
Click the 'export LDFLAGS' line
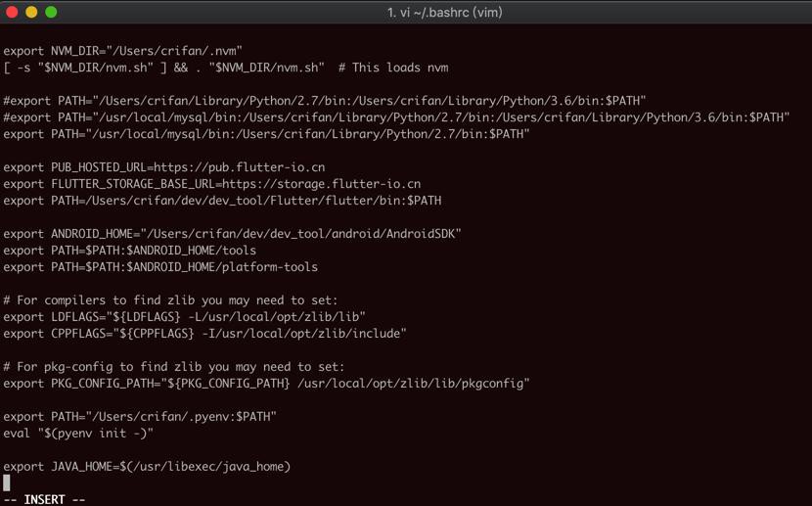pos(184,316)
